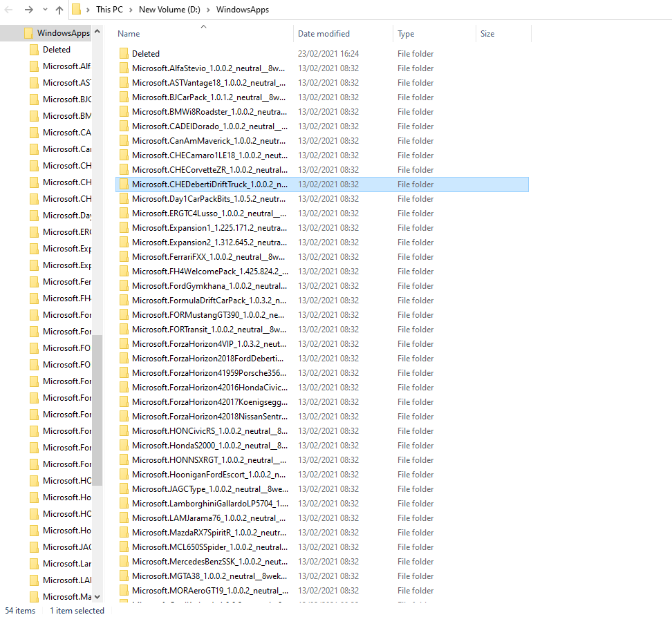Click the Forward navigation arrow
The width and height of the screenshot is (672, 617).
[x=29, y=10]
